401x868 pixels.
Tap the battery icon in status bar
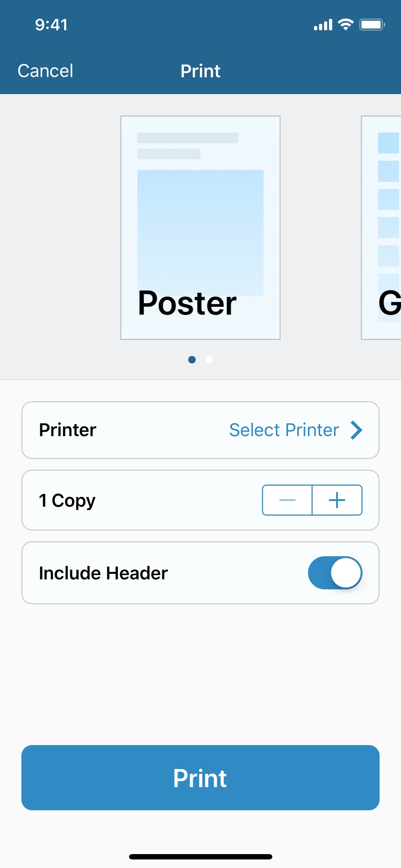(x=372, y=25)
